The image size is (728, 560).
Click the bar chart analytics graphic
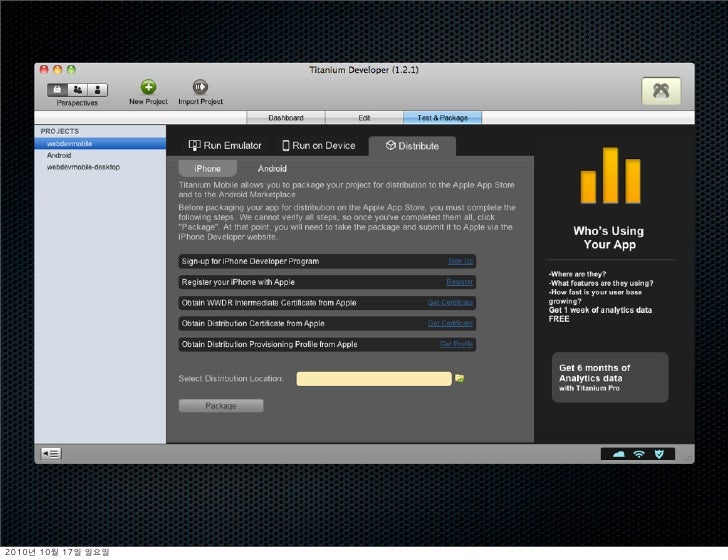[x=610, y=176]
